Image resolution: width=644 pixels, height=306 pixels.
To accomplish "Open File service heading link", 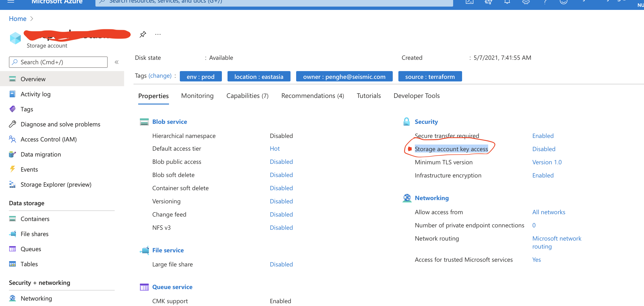I will point(168,250).
